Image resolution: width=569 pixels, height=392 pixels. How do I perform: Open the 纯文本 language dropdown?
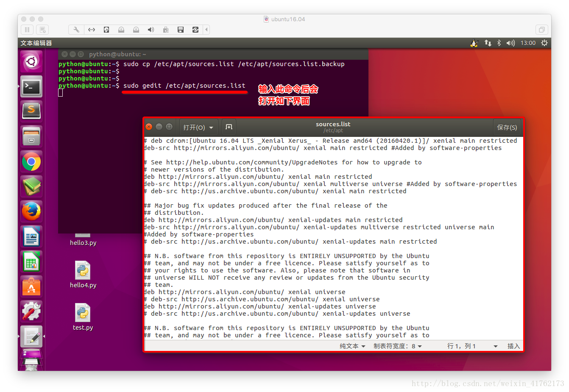pos(352,346)
